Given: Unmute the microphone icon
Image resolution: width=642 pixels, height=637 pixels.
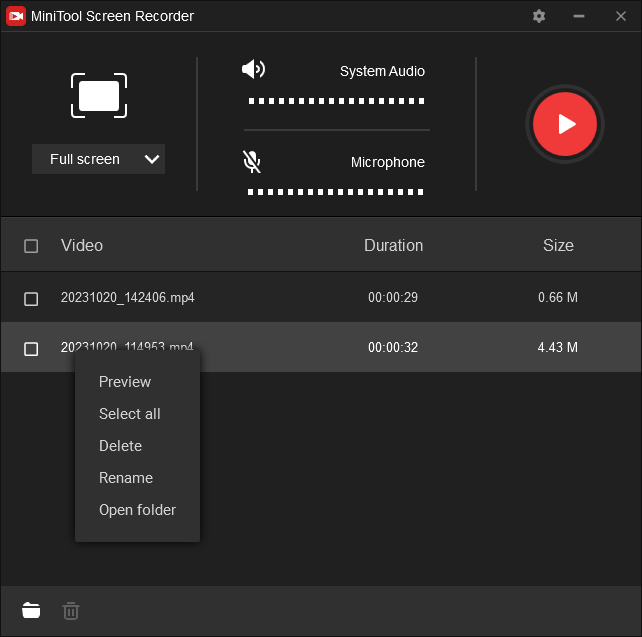Looking at the screenshot, I should click(252, 162).
